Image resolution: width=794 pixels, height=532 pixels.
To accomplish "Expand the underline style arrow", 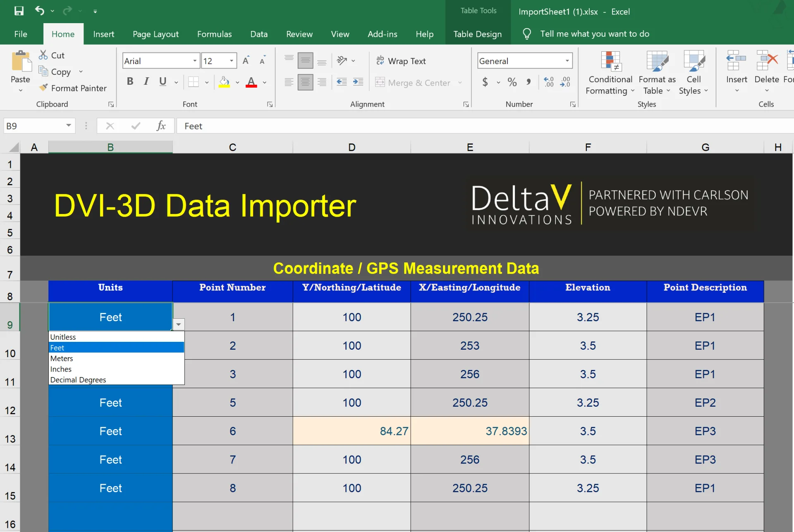I will 176,82.
